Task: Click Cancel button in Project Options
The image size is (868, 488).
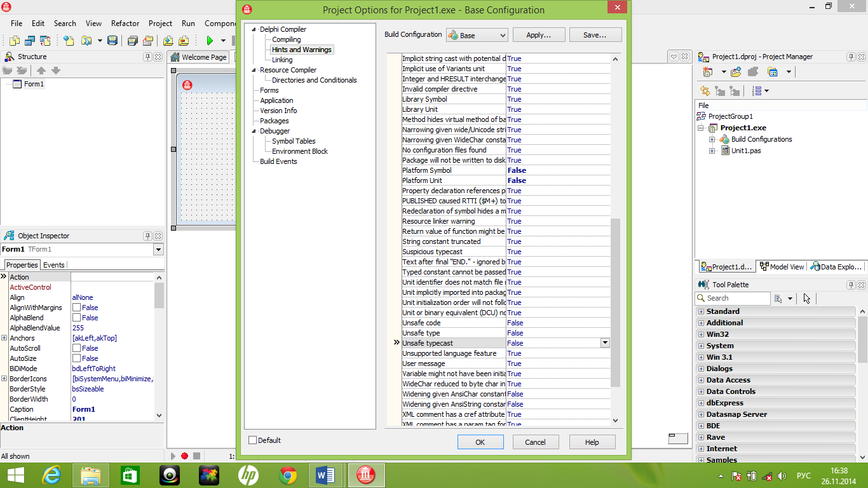Action: pos(535,442)
